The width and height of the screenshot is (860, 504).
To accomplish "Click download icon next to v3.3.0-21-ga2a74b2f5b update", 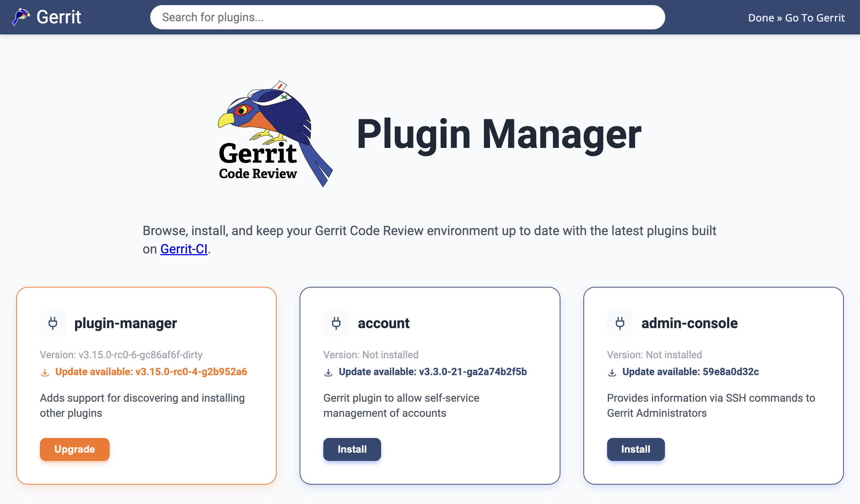I will 328,373.
